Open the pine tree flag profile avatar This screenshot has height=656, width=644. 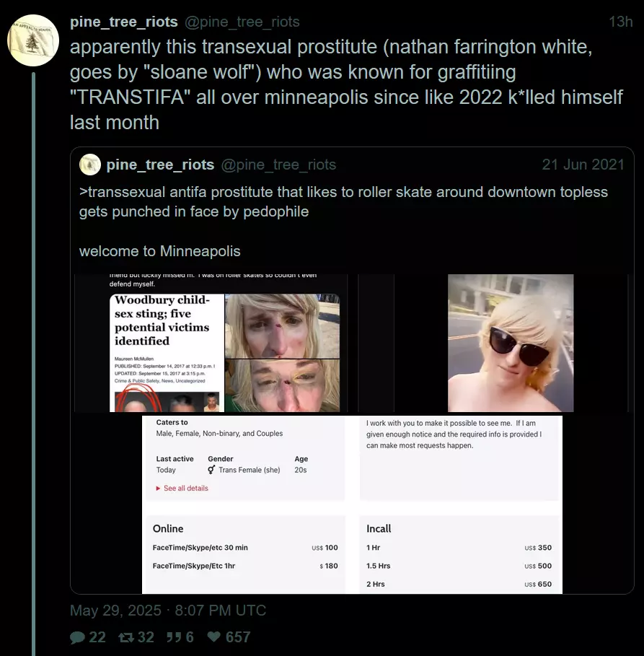coord(33,40)
